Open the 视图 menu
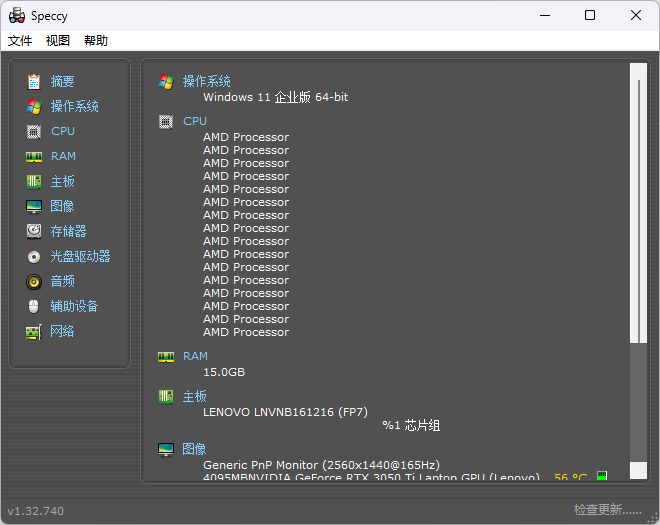 [58, 41]
